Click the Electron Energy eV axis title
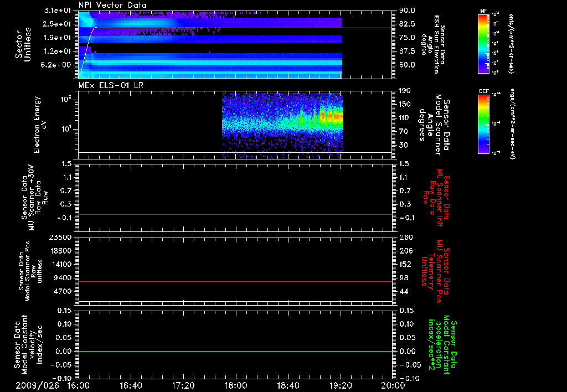 pos(40,125)
